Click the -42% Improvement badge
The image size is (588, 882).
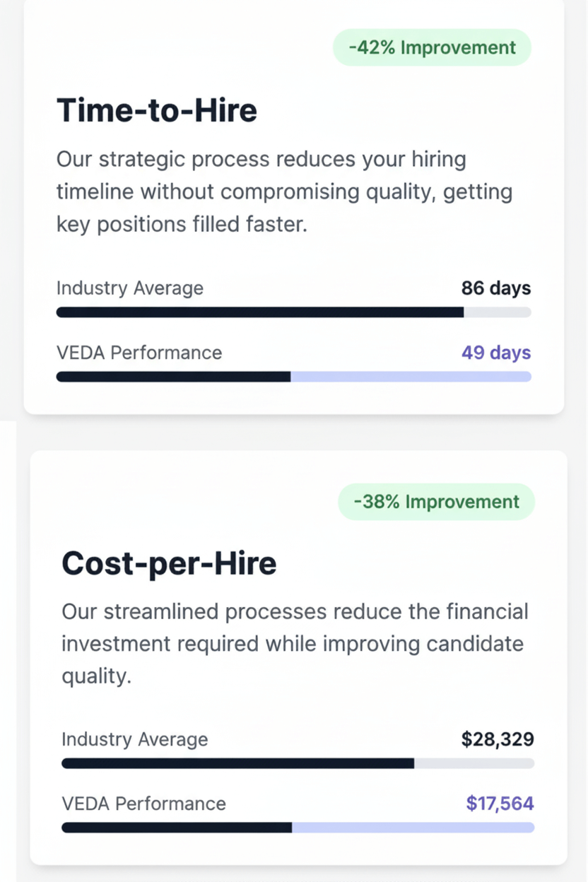[432, 48]
